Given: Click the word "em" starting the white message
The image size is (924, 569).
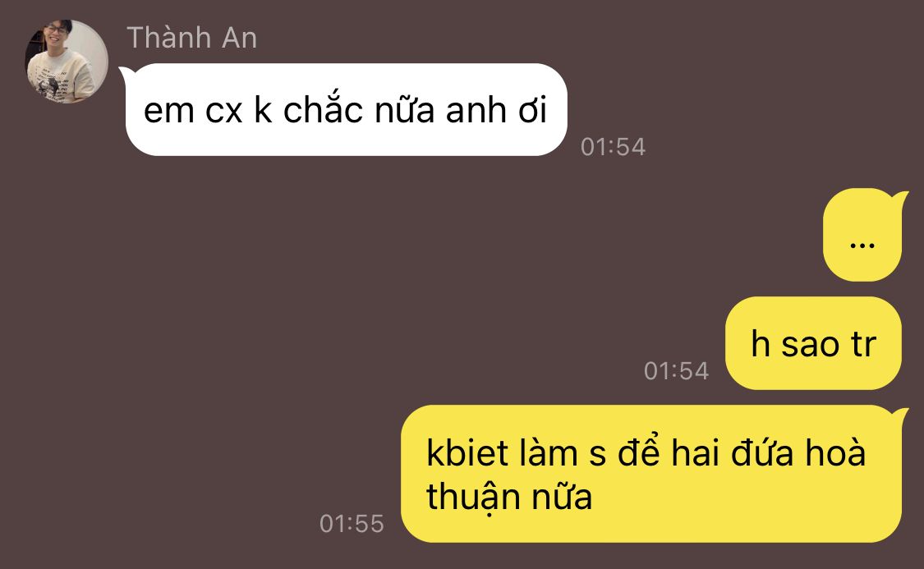Looking at the screenshot, I should pyautogui.click(x=168, y=112).
